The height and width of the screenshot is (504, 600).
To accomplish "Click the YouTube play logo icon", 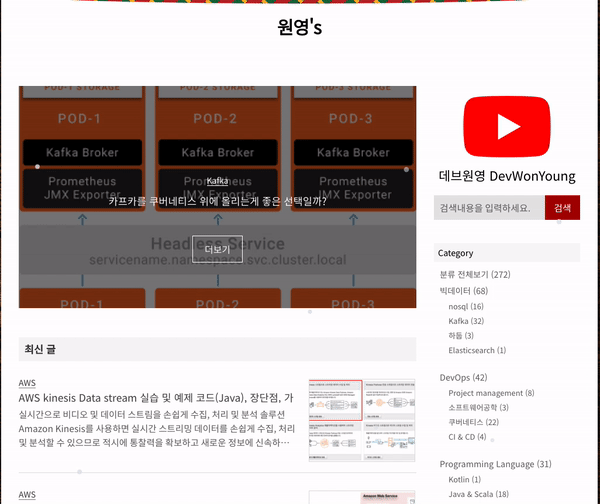I will [x=507, y=127].
